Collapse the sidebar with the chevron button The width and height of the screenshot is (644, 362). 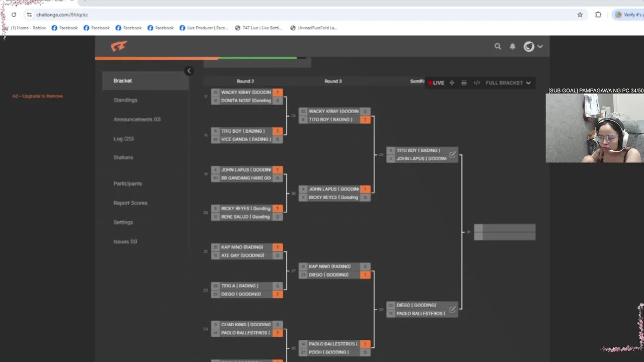click(189, 71)
